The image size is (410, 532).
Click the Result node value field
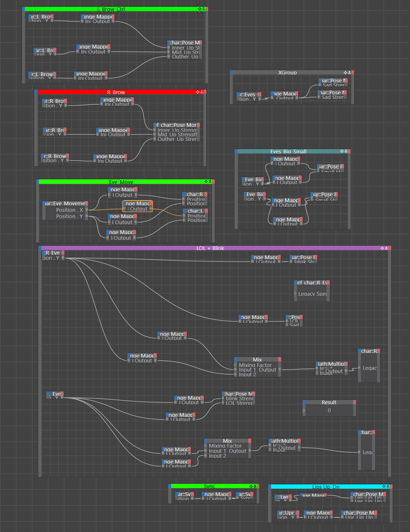point(329,411)
